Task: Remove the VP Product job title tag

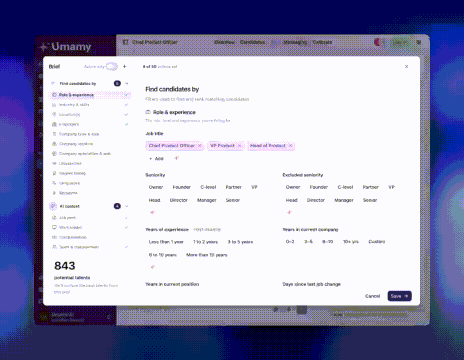Action: click(x=239, y=146)
